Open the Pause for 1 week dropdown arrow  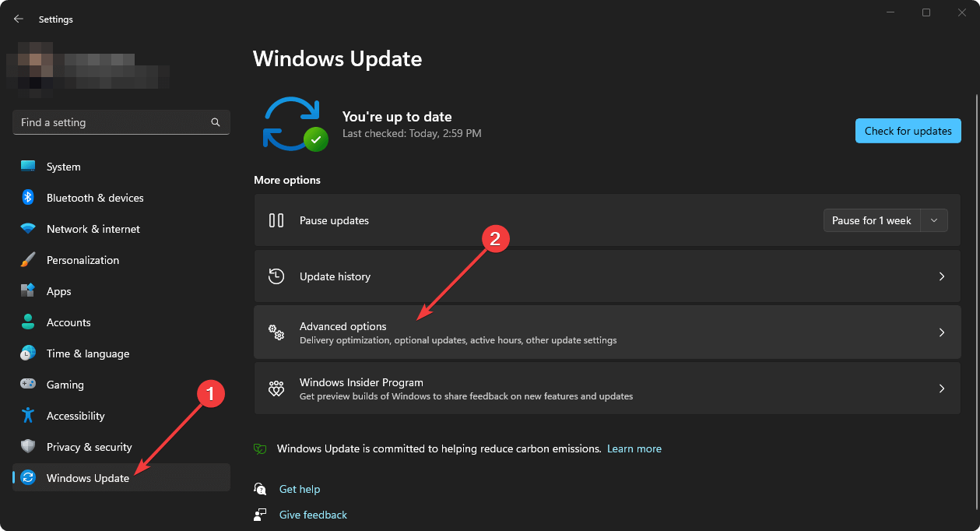(x=934, y=220)
